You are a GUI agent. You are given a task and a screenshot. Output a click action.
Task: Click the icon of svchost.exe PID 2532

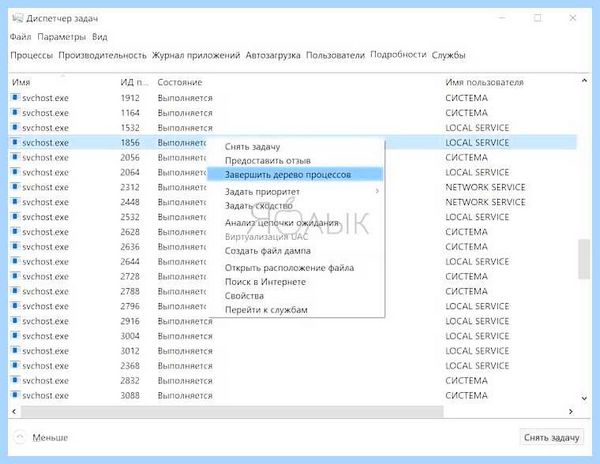(x=15, y=217)
